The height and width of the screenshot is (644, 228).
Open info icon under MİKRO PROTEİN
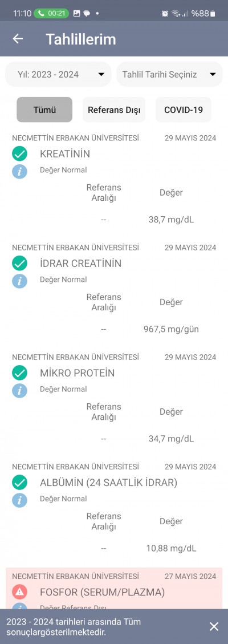(x=19, y=390)
